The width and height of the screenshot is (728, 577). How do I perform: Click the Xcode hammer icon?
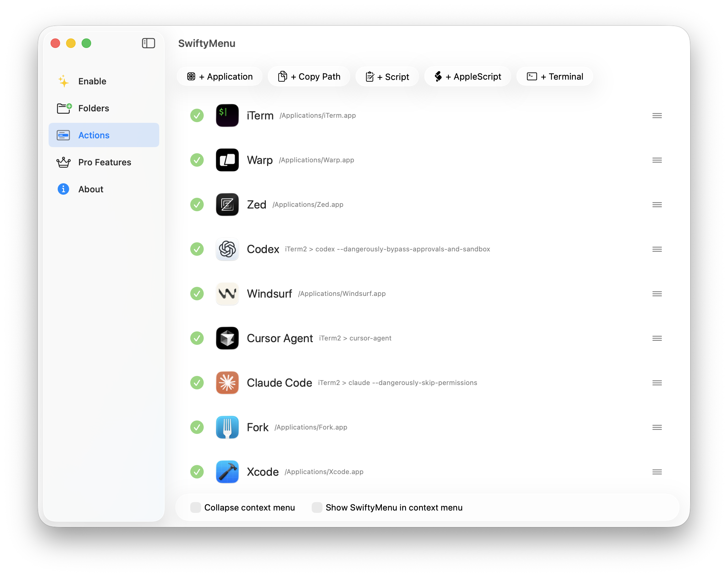pos(227,472)
